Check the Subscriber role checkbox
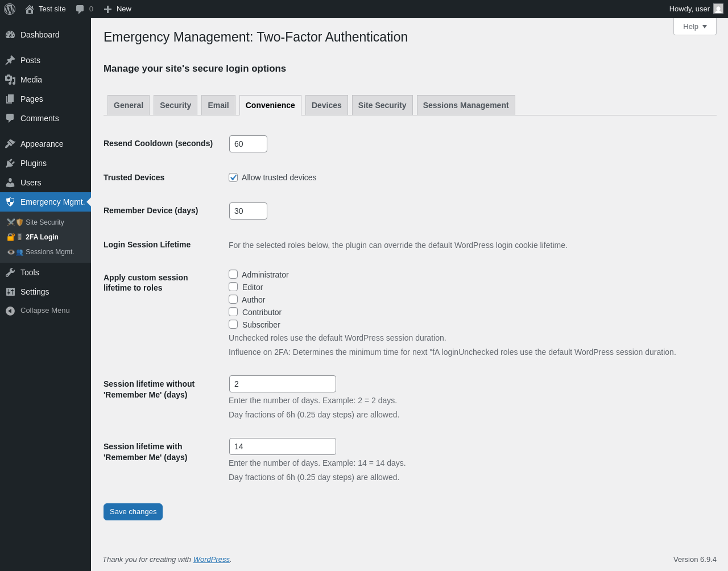This screenshot has width=728, height=571. 233,325
